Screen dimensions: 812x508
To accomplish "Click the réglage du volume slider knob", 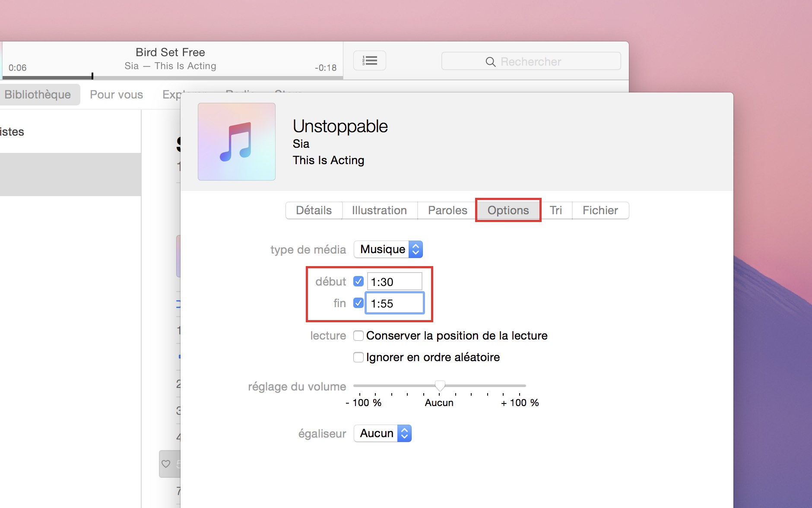I will coord(440,386).
